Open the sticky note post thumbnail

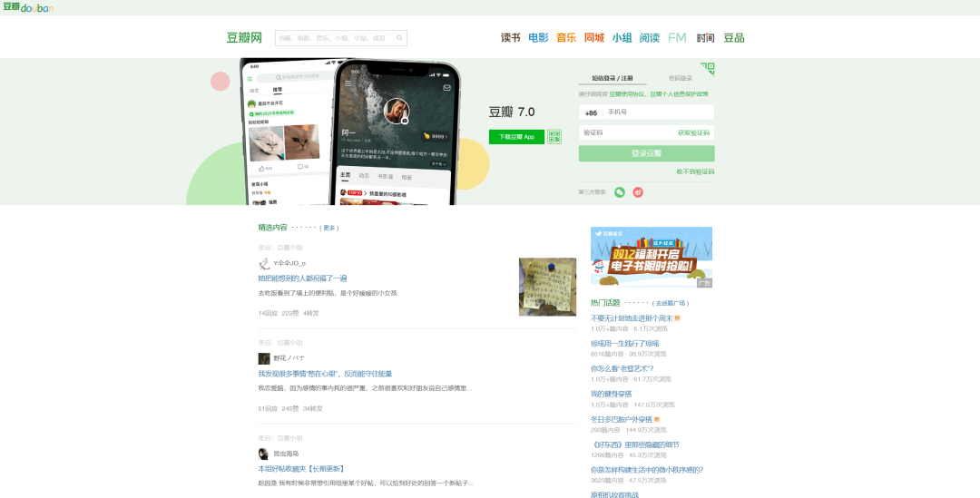(x=547, y=287)
